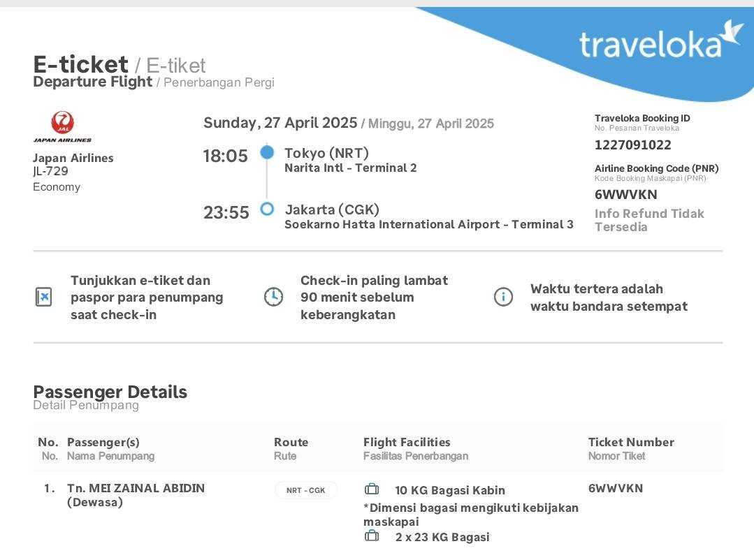Screen dimensions: 754x560
Task: Select the Traveloka Booking ID 1227091022
Action: (x=632, y=145)
